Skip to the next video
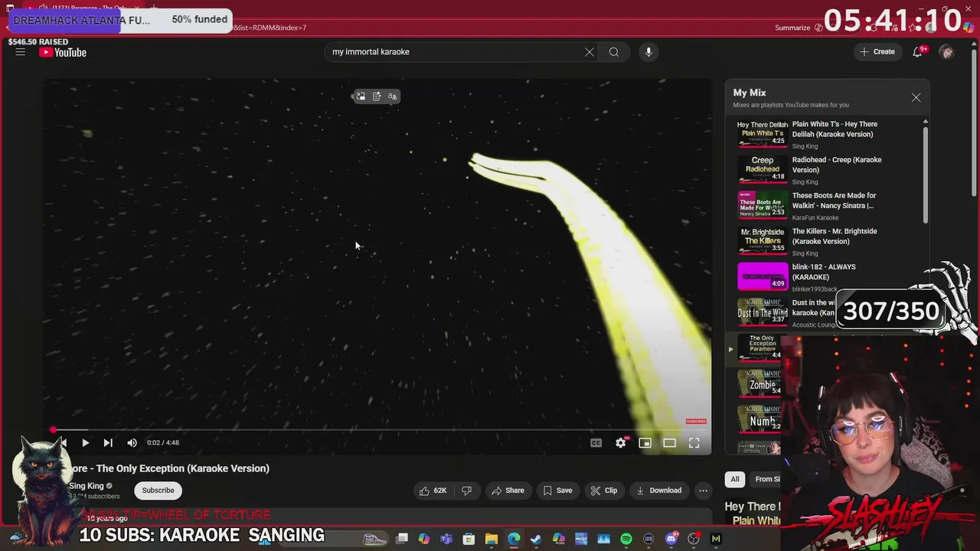Screen dimensions: 980x551 pyautogui.click(x=108, y=442)
